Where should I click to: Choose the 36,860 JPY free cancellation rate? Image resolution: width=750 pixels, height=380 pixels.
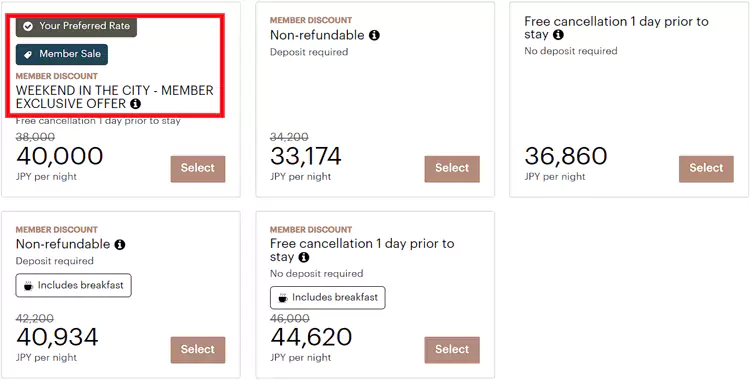(706, 168)
